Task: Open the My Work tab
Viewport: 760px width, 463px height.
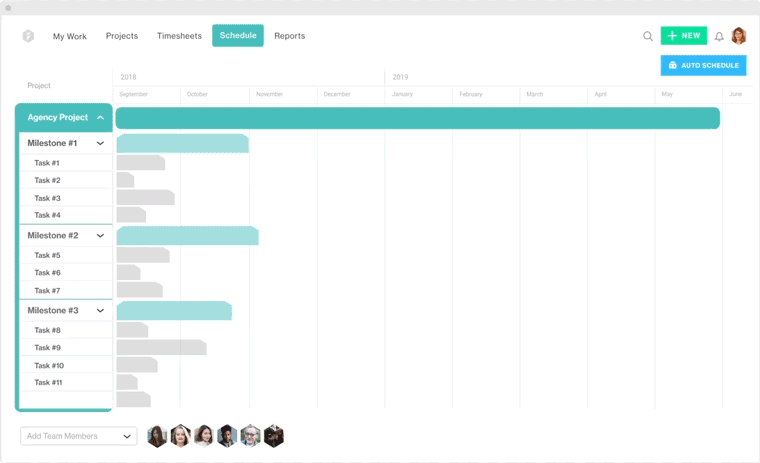Action: click(70, 36)
